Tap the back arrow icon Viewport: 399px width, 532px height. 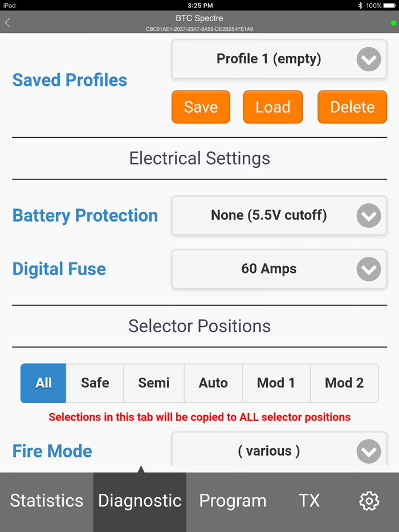(x=7, y=23)
